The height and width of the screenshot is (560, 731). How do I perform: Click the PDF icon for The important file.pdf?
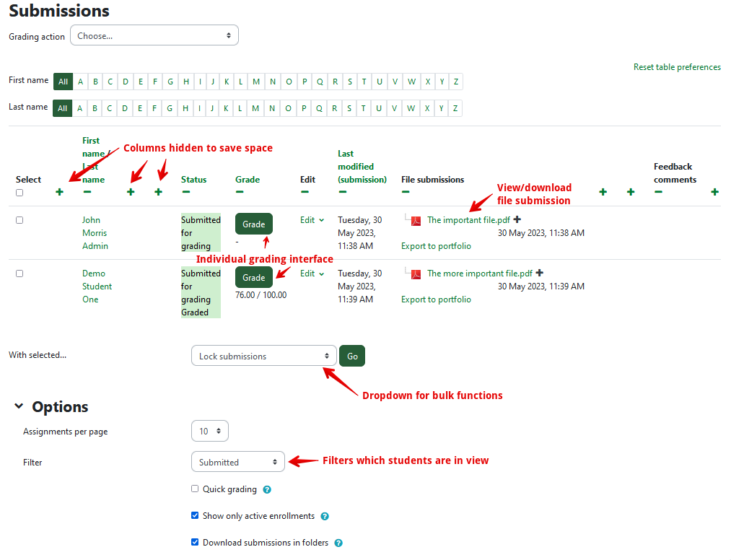416,221
